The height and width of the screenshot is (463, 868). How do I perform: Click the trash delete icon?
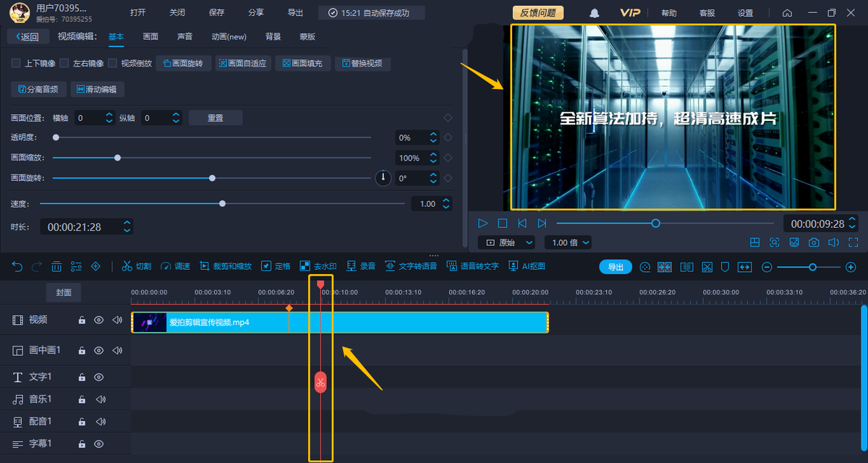(x=56, y=266)
